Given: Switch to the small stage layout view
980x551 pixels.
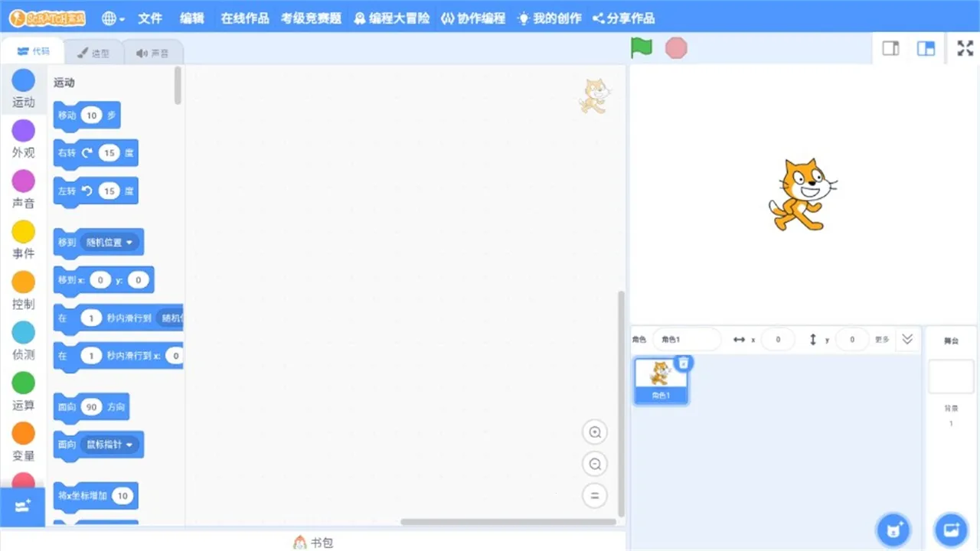Looking at the screenshot, I should tap(890, 48).
